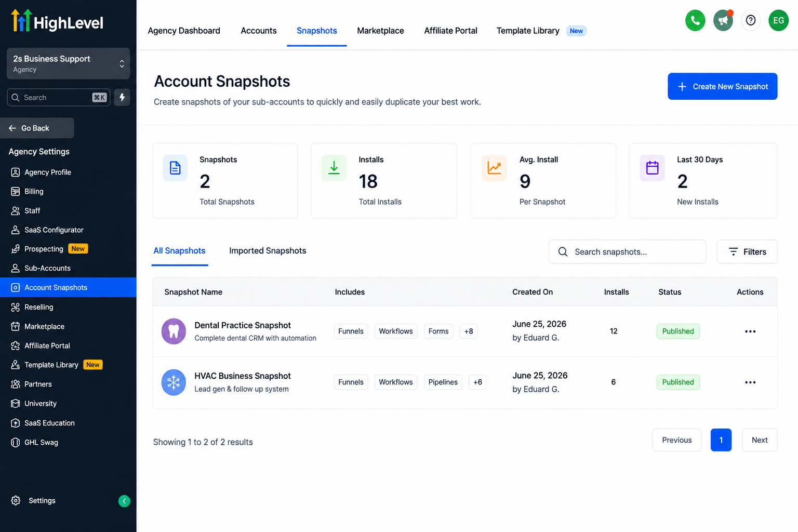Open the Marketplace top navigation tab
The image size is (798, 532).
[x=380, y=31]
